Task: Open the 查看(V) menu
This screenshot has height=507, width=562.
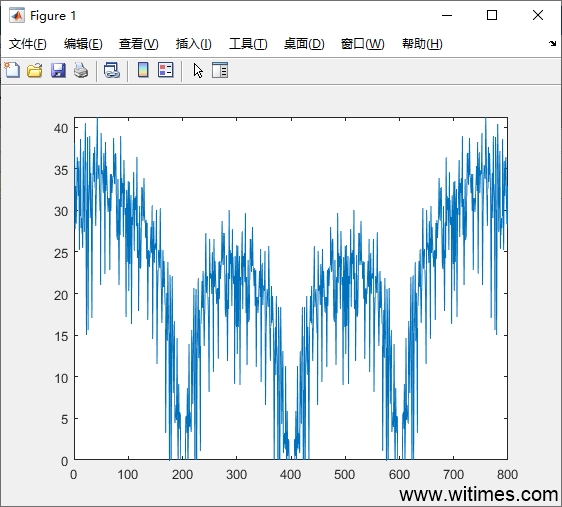Action: pyautogui.click(x=139, y=44)
